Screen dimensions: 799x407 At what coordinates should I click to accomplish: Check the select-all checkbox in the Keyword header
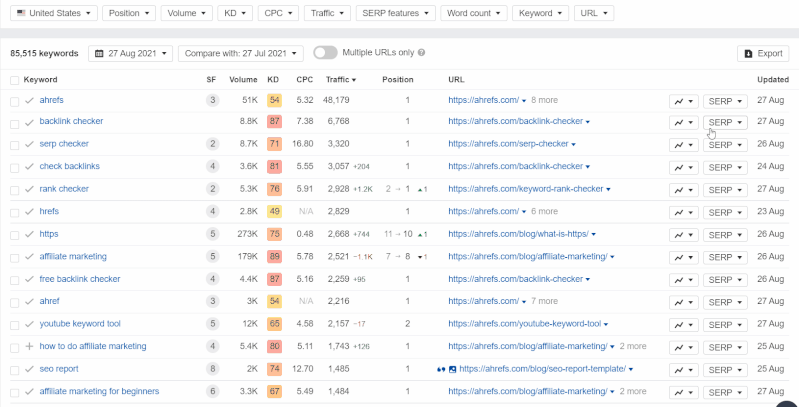tap(14, 79)
